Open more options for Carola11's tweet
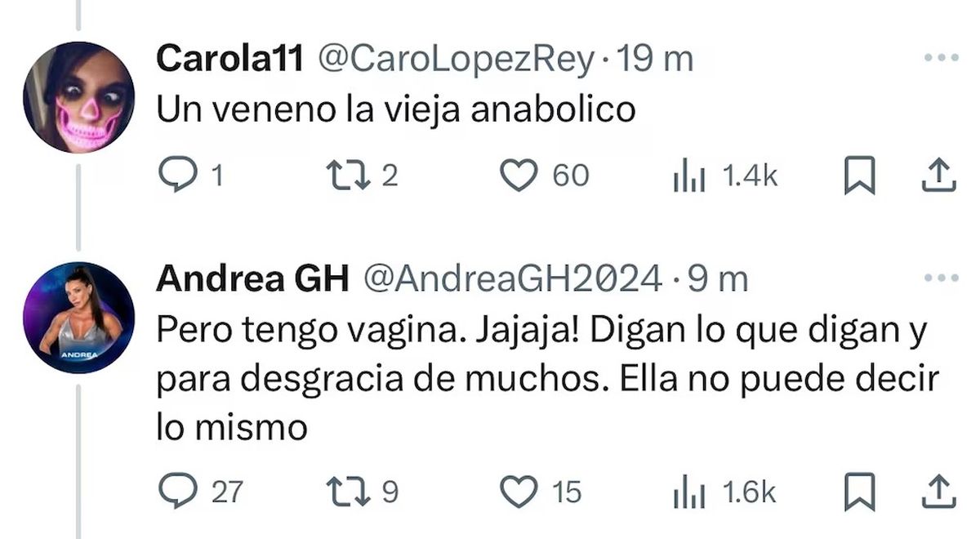This screenshot has width=980, height=539. (x=940, y=58)
